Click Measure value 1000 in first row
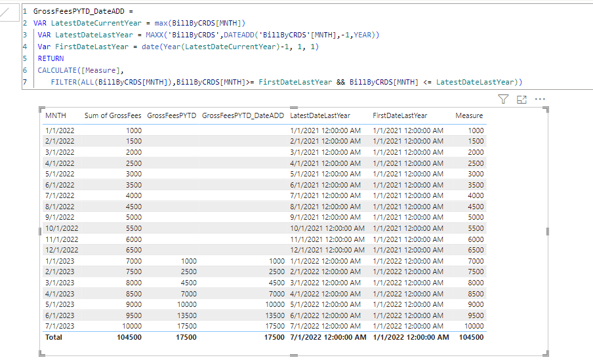The image size is (593, 364). [476, 131]
